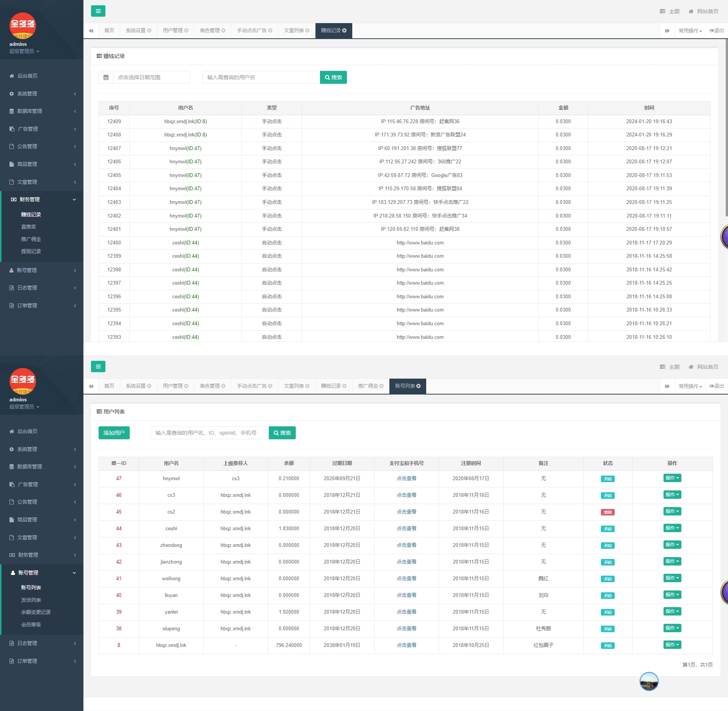This screenshot has height=711, width=728.
Task: Open 操作 dropdown for user ceshi
Action: coord(672,528)
